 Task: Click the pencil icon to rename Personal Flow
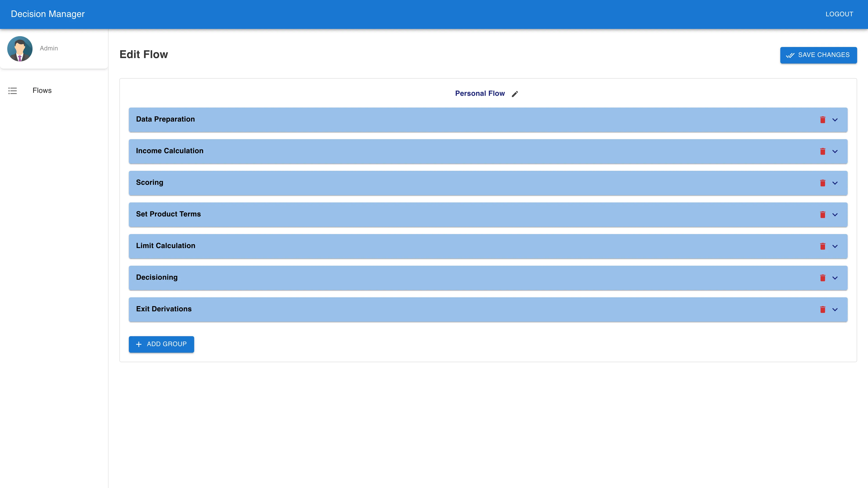[x=515, y=94]
